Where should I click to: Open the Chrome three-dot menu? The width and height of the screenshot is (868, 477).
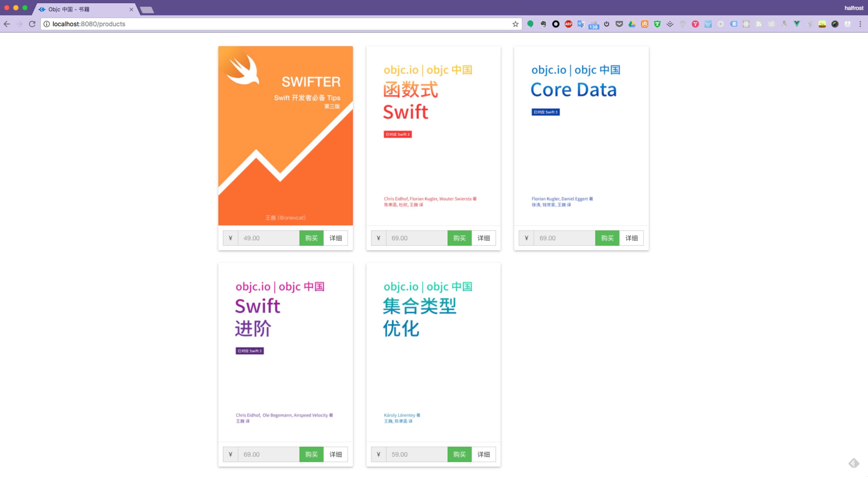[860, 24]
